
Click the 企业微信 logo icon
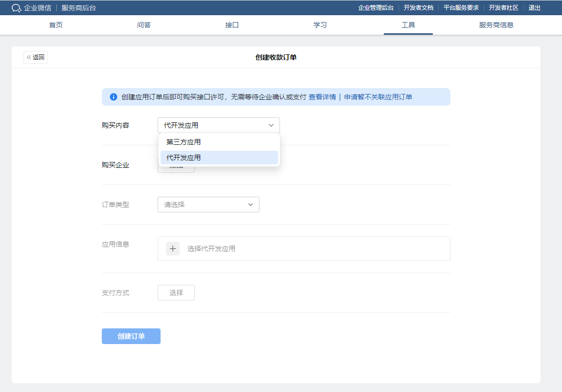pos(17,8)
